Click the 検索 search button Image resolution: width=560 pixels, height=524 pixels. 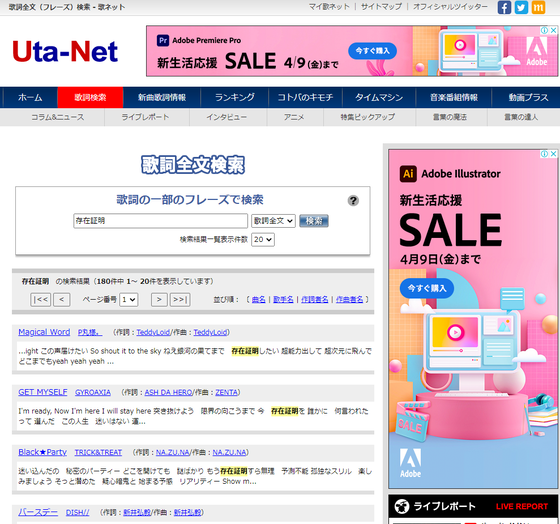click(314, 221)
